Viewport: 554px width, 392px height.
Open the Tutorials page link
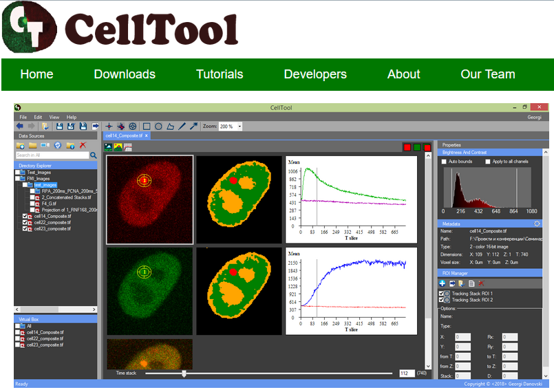click(220, 74)
